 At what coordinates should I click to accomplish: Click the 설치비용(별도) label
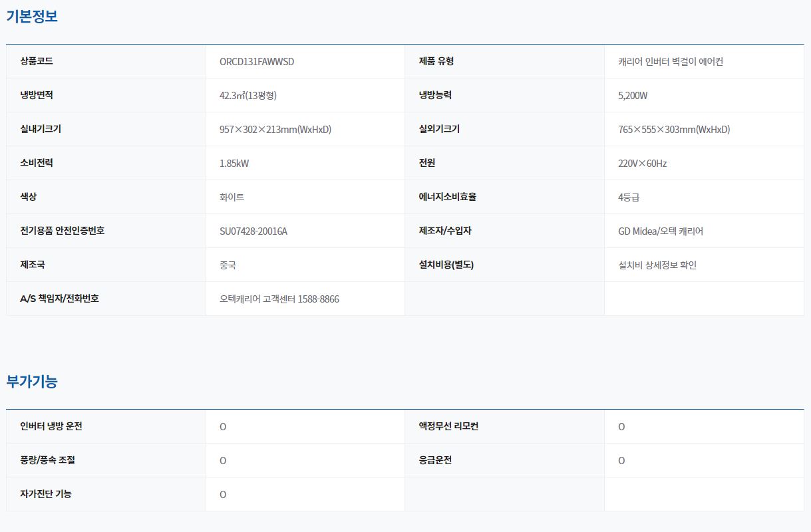pos(446,265)
